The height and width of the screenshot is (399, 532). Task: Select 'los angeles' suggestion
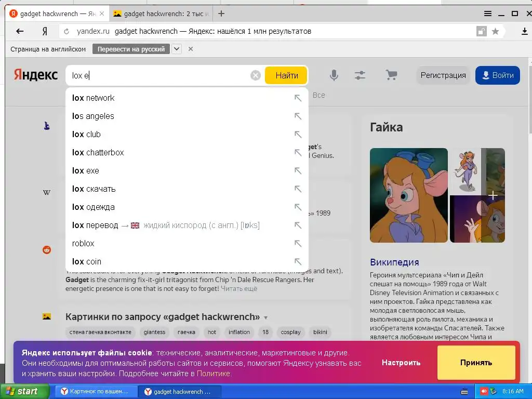pos(187,116)
